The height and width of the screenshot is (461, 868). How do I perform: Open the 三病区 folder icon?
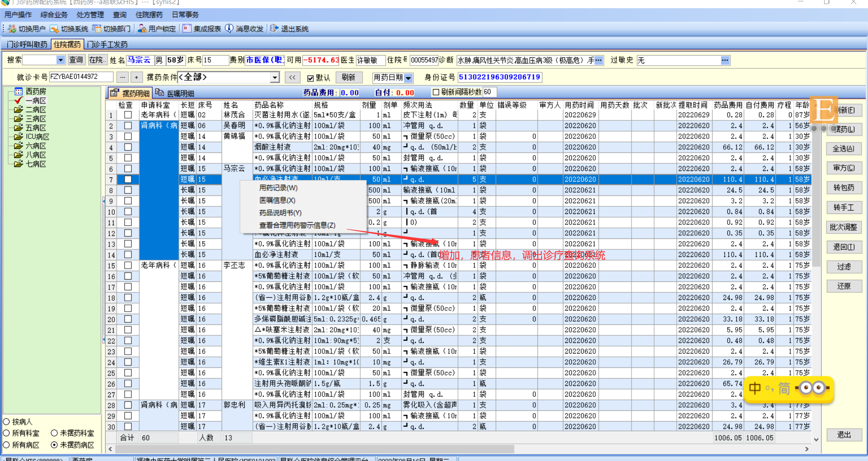click(19, 119)
